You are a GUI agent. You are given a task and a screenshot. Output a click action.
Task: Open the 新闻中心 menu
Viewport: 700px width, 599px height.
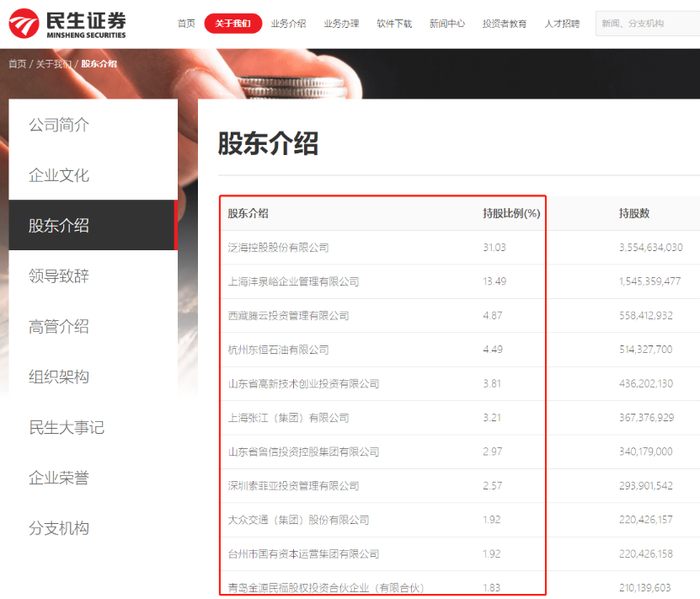pos(447,24)
